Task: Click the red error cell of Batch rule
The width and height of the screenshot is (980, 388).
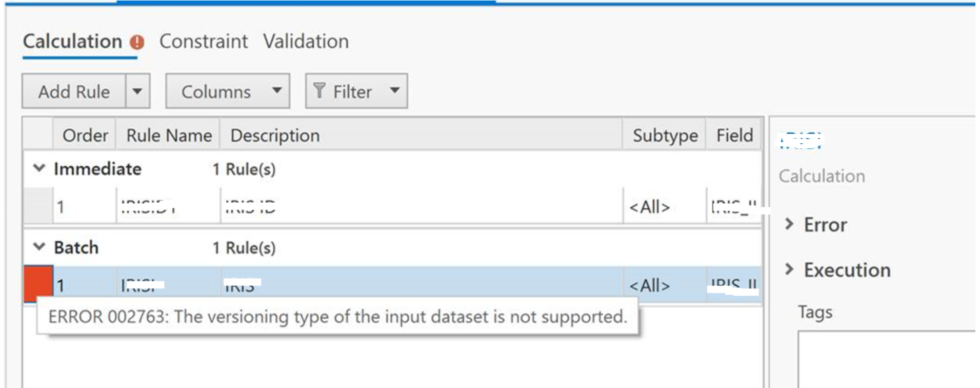Action: click(x=38, y=284)
